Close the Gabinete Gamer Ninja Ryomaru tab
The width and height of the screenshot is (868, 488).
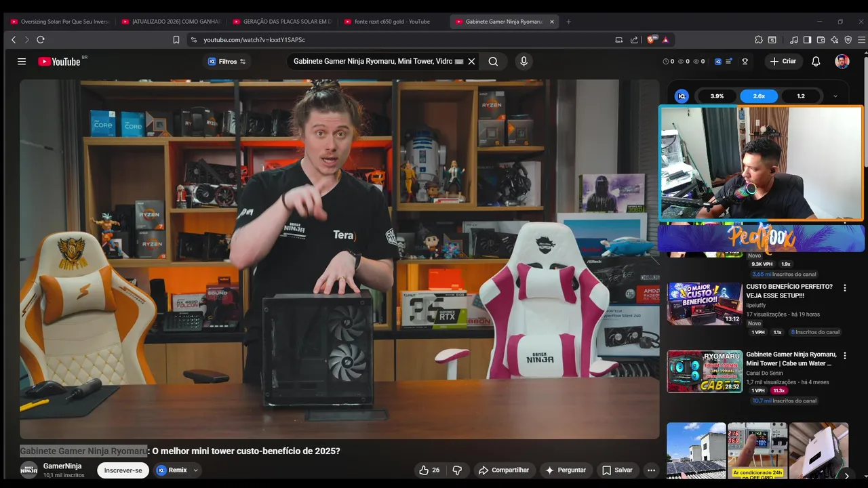point(552,22)
